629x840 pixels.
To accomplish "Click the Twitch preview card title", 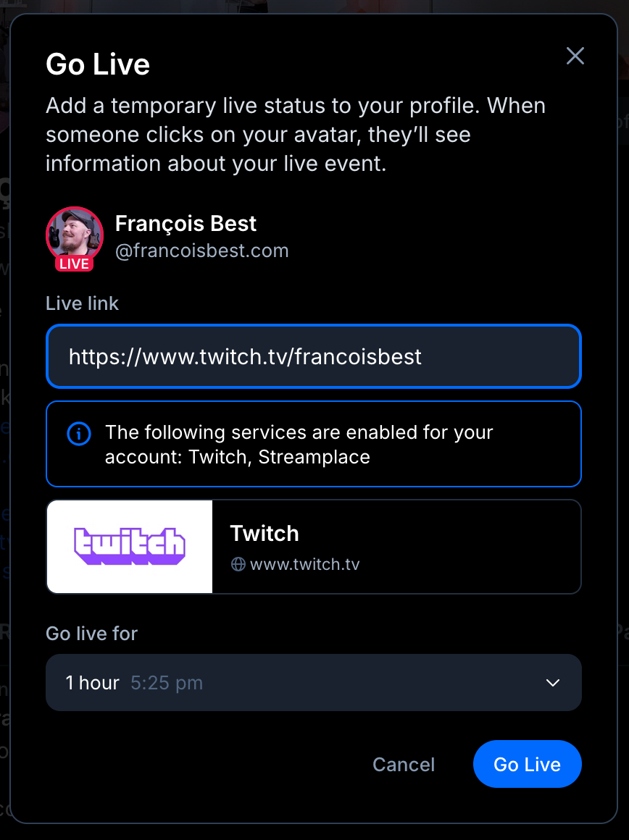I will 264,534.
